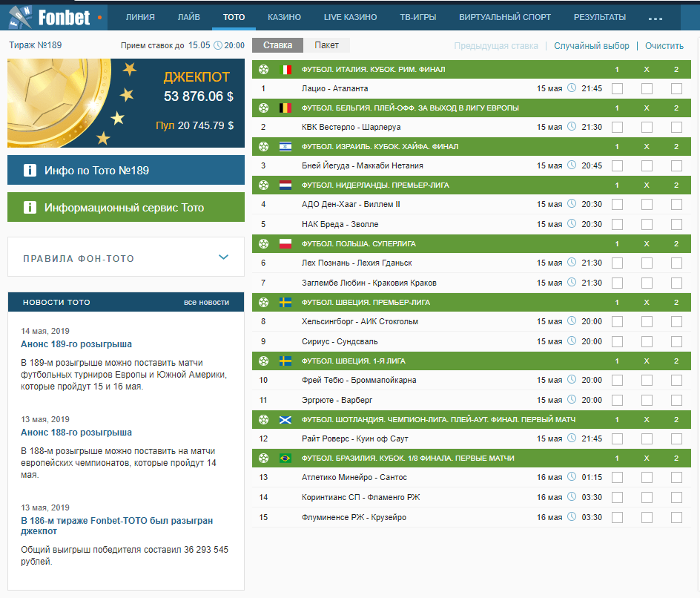Open the more menu (three dots)
The width and height of the screenshot is (700, 598).
point(655,19)
